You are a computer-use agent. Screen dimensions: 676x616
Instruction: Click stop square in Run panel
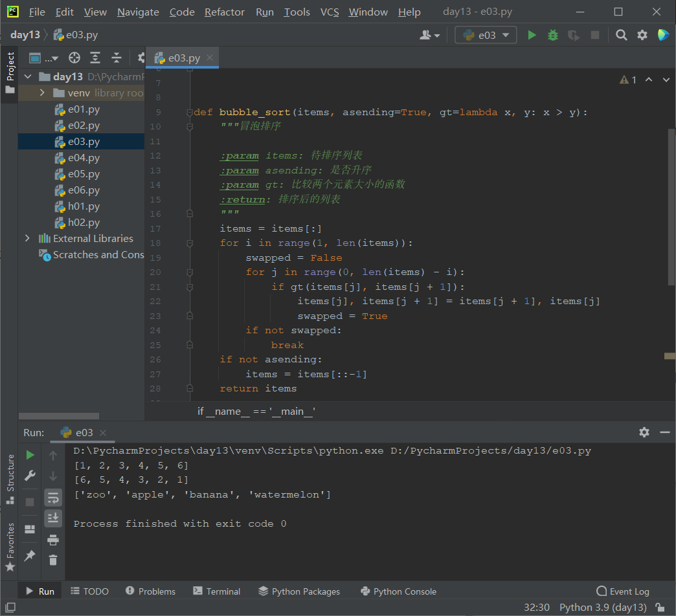30,502
